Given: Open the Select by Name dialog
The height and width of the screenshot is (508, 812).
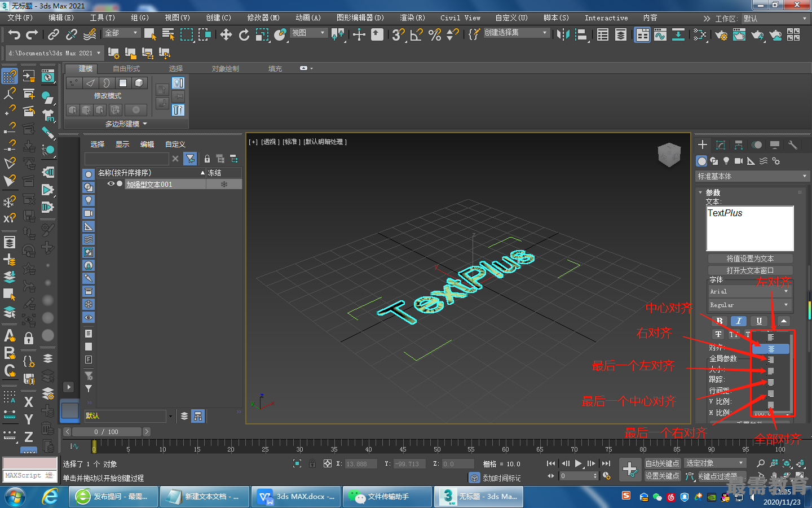Looking at the screenshot, I should point(168,34).
